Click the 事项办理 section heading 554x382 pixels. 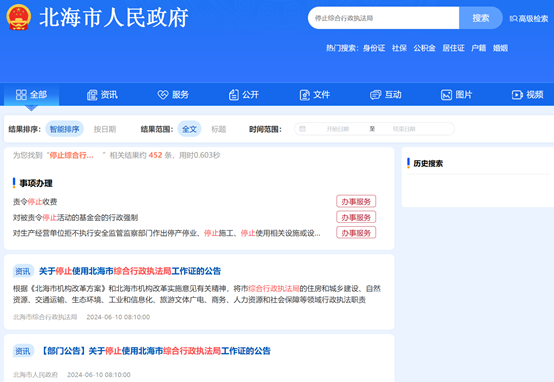(x=36, y=183)
